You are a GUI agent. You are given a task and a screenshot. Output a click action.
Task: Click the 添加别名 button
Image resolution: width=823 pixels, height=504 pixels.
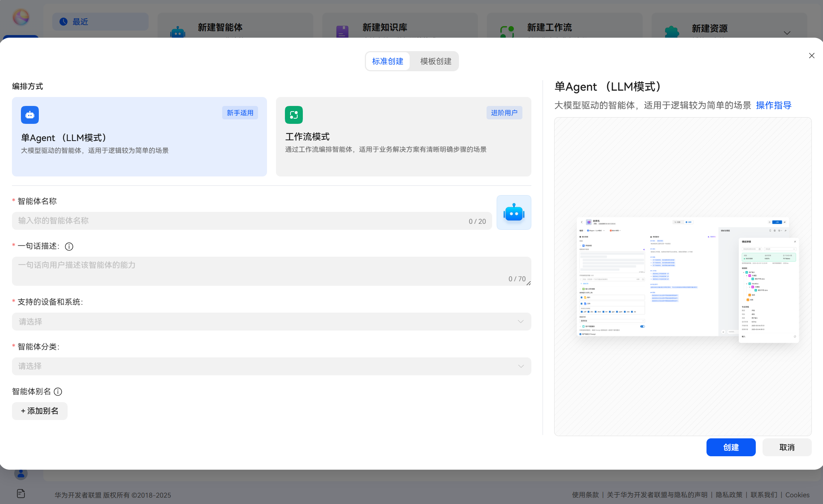pos(40,411)
